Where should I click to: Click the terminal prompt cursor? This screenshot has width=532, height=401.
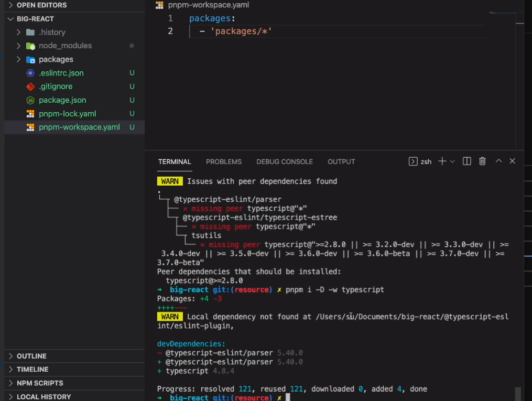(x=288, y=397)
